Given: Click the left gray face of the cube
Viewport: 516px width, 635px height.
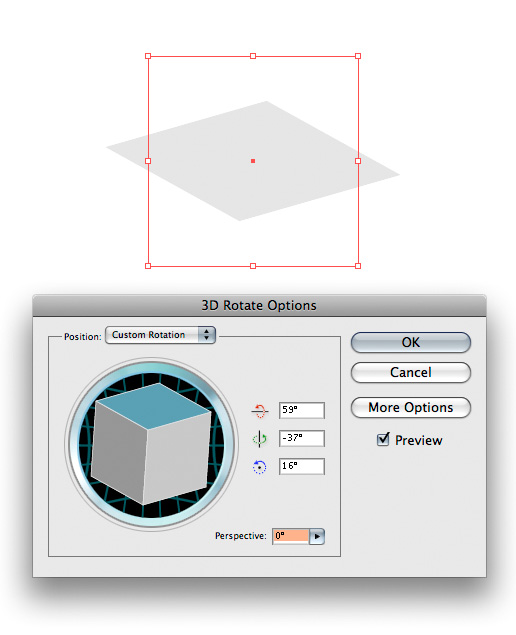Looking at the screenshot, I should [x=118, y=452].
